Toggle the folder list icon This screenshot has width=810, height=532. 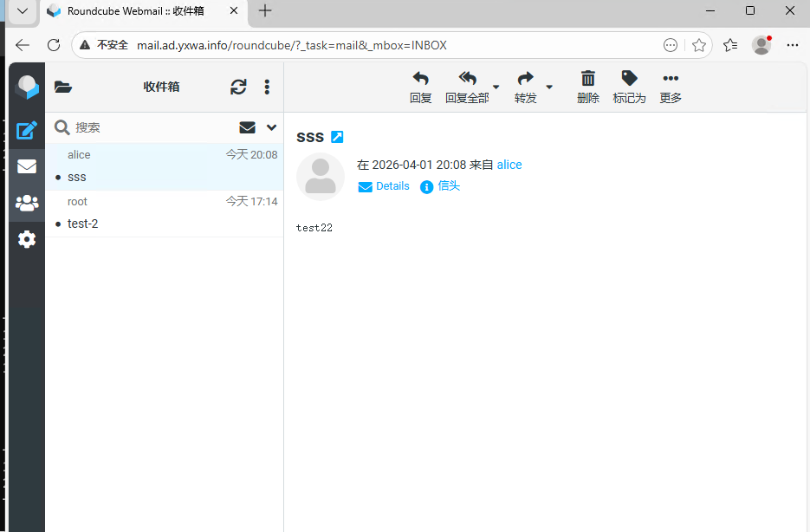tap(63, 87)
